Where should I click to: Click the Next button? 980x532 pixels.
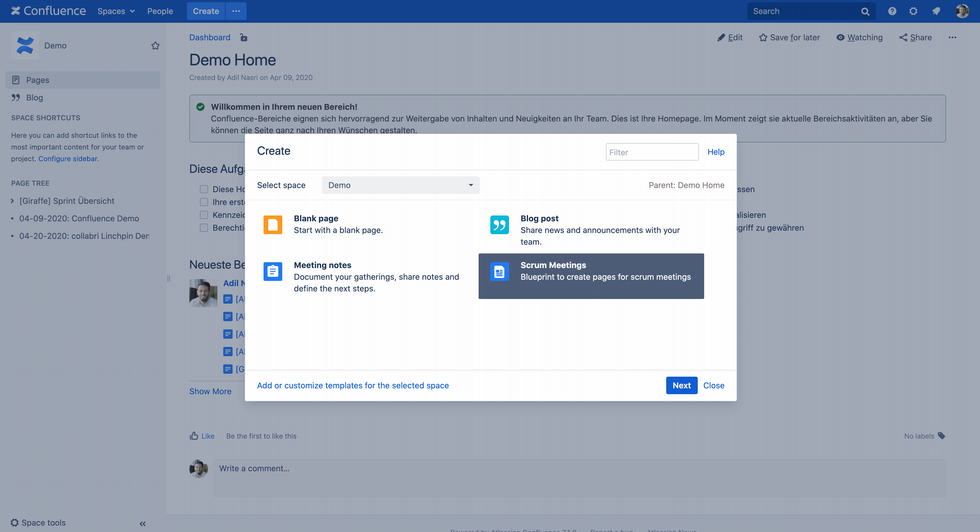point(682,385)
